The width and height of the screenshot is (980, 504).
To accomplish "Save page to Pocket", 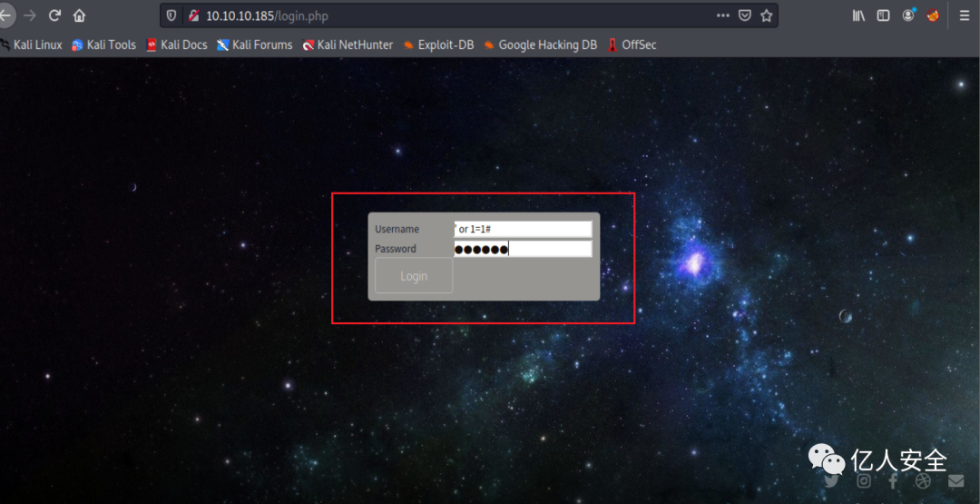I will coord(745,15).
